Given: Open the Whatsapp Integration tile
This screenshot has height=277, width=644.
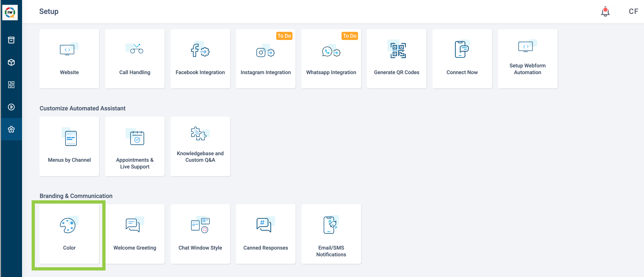Looking at the screenshot, I should pyautogui.click(x=331, y=59).
